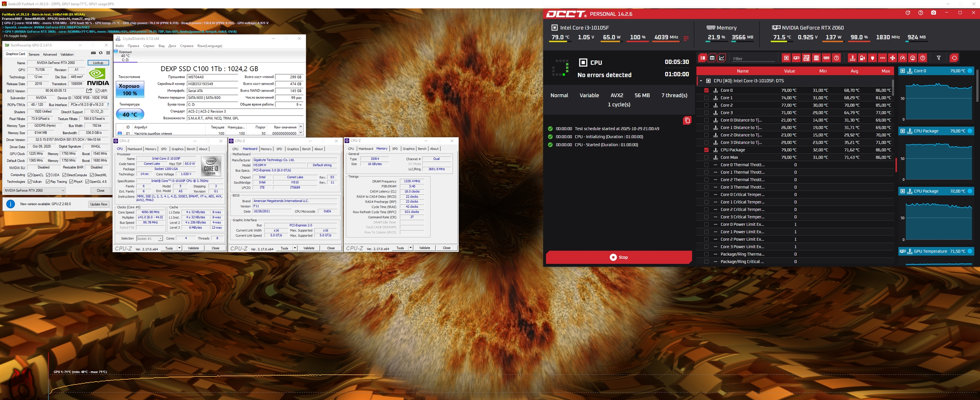
Task: Switch OCCT monitoring to graph view icon
Action: pos(722,58)
